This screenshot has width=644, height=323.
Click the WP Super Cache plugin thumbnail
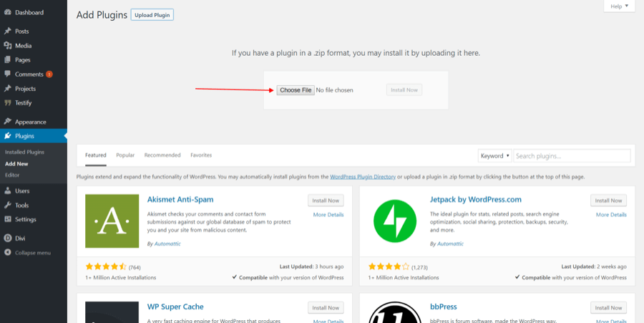(112, 312)
